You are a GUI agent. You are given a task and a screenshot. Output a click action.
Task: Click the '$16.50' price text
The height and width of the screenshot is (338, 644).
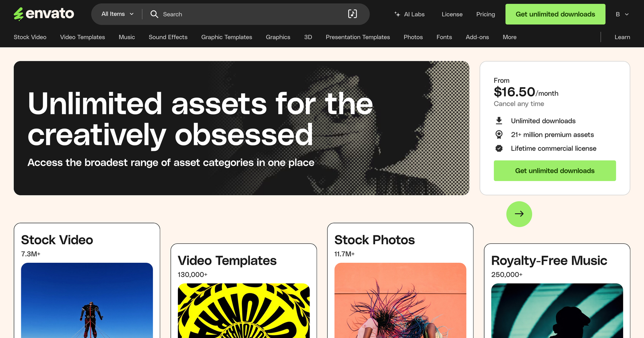point(514,92)
